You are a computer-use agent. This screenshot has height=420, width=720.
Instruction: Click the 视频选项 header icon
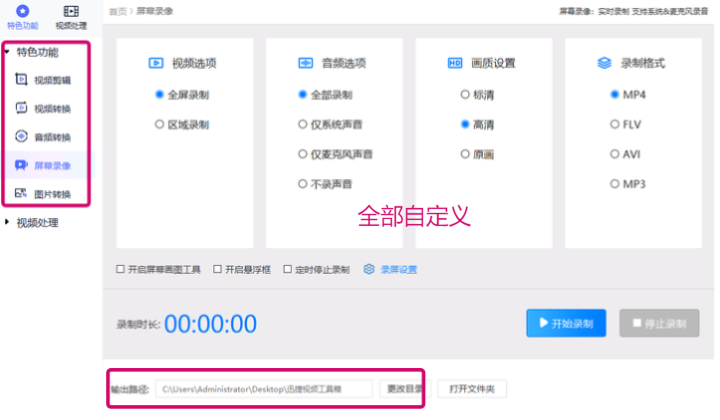[156, 63]
